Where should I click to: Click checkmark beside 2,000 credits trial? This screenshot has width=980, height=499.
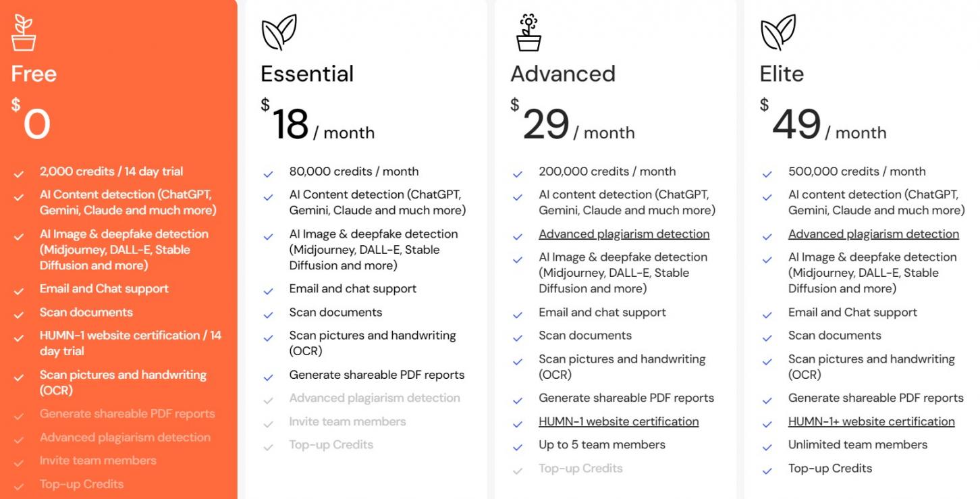(x=19, y=174)
